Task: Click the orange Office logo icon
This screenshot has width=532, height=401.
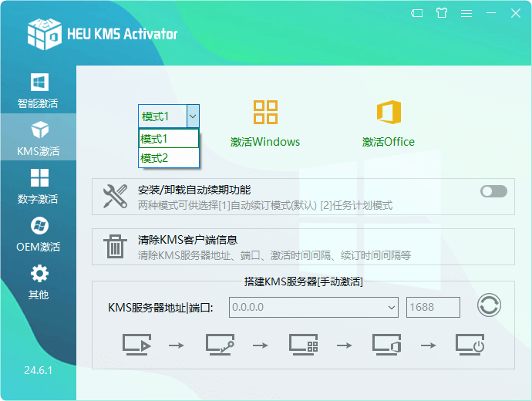Action: (389, 112)
